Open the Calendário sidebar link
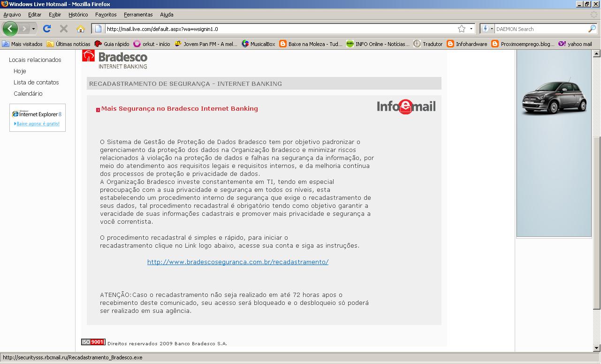The width and height of the screenshot is (601, 364). (28, 94)
